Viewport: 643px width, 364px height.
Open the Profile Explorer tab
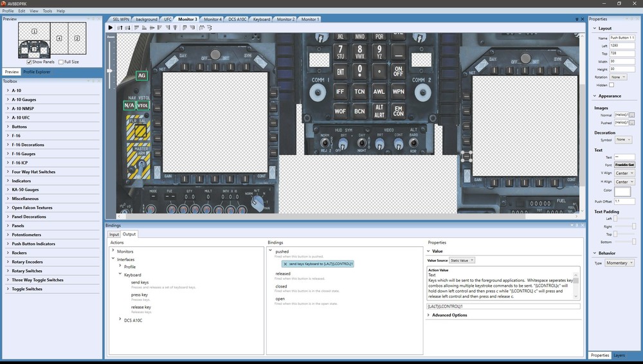(37, 72)
